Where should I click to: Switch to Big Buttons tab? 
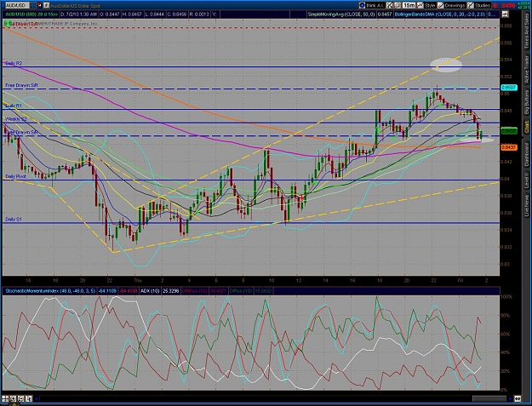527,103
